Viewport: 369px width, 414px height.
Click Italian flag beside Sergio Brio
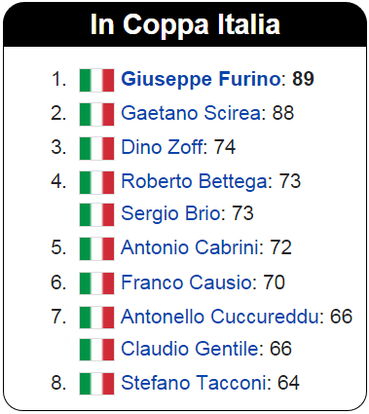(x=97, y=215)
